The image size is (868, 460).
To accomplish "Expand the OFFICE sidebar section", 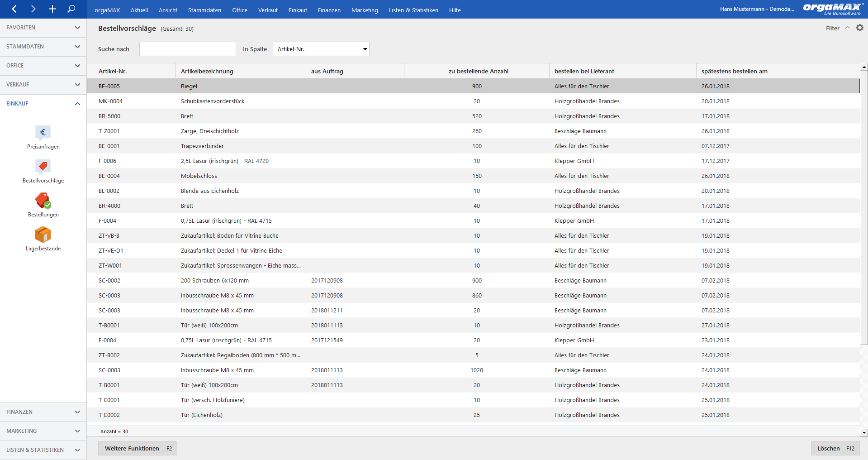I will click(x=43, y=66).
